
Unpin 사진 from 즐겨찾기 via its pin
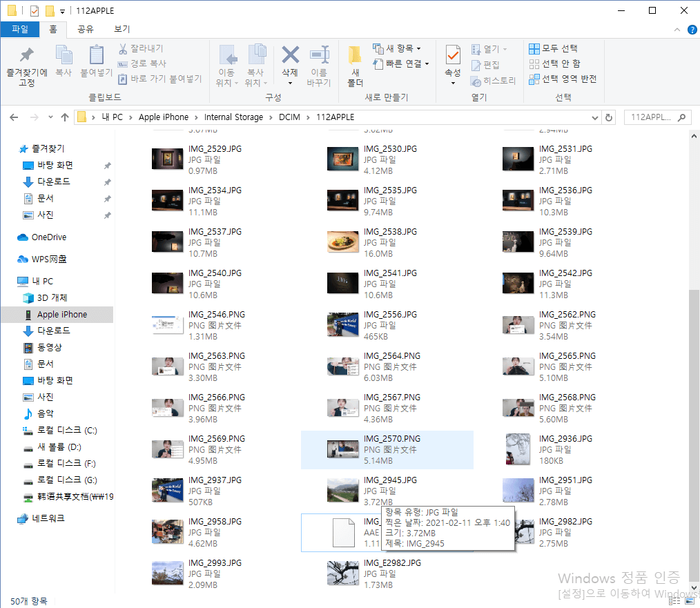pos(108,215)
